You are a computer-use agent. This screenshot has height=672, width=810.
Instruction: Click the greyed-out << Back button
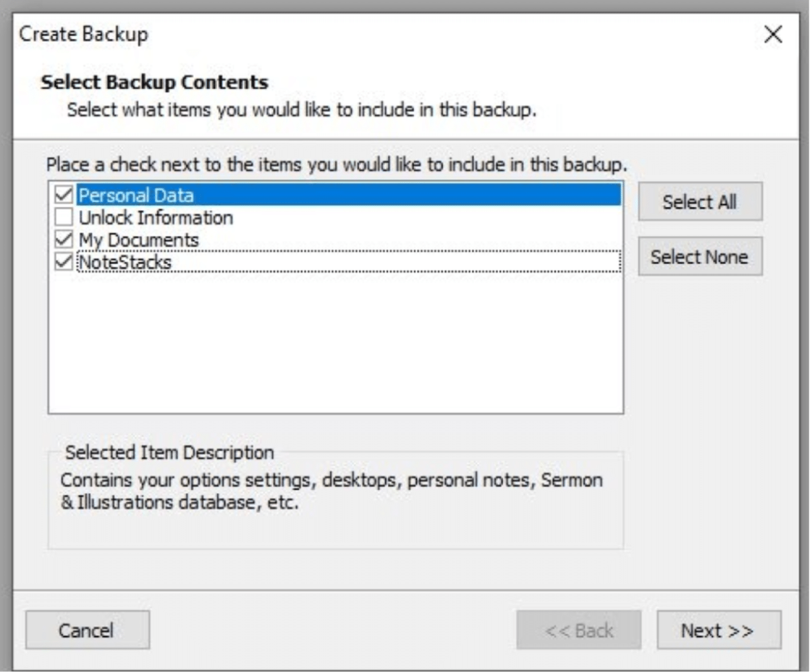579,630
